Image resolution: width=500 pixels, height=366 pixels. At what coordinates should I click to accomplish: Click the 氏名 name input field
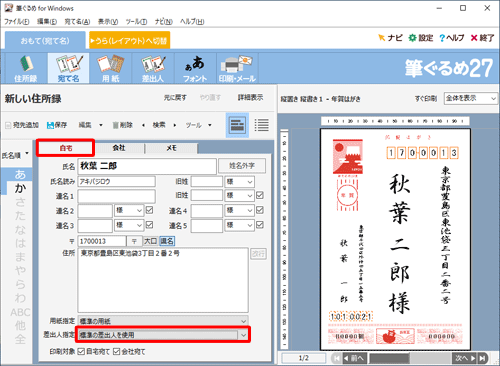tap(147, 166)
